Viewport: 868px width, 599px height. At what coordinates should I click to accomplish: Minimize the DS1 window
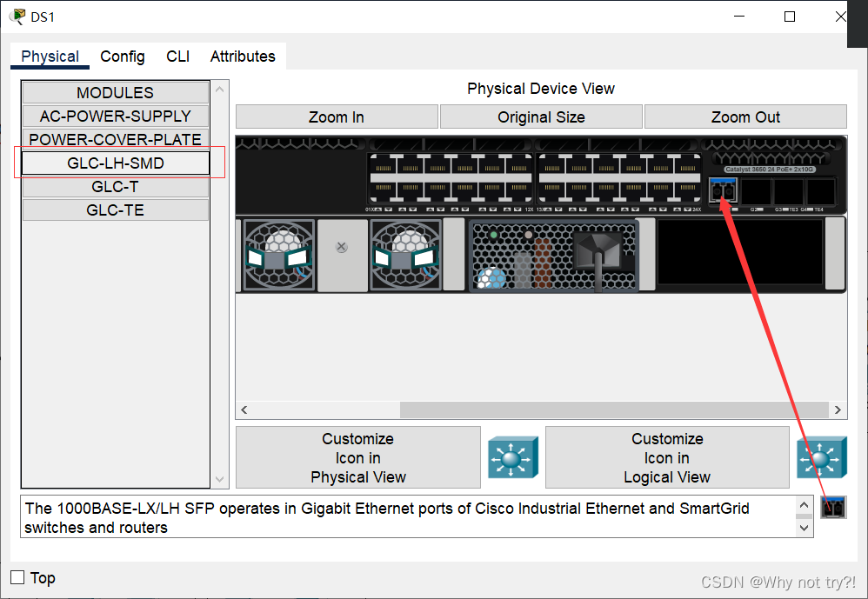(x=739, y=17)
